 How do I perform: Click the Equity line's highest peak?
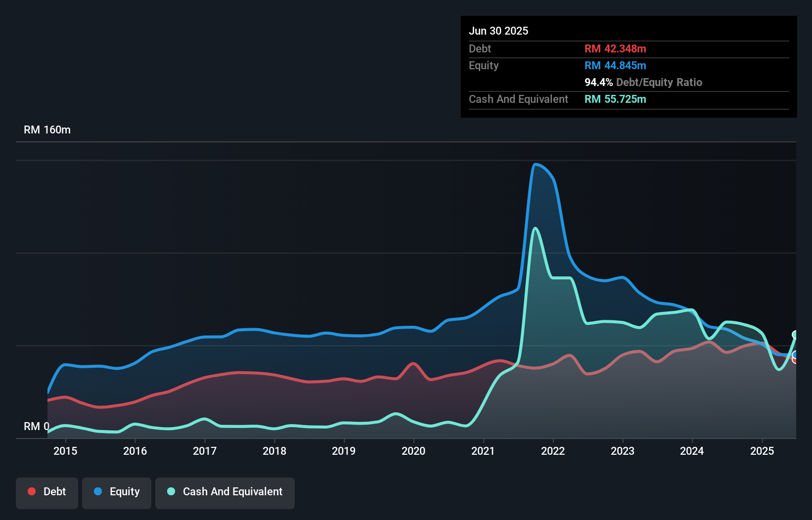click(x=535, y=164)
